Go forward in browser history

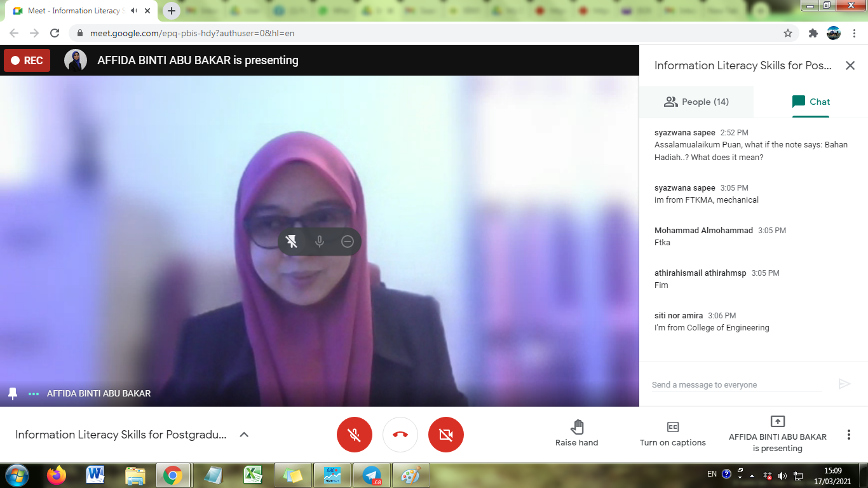click(34, 33)
